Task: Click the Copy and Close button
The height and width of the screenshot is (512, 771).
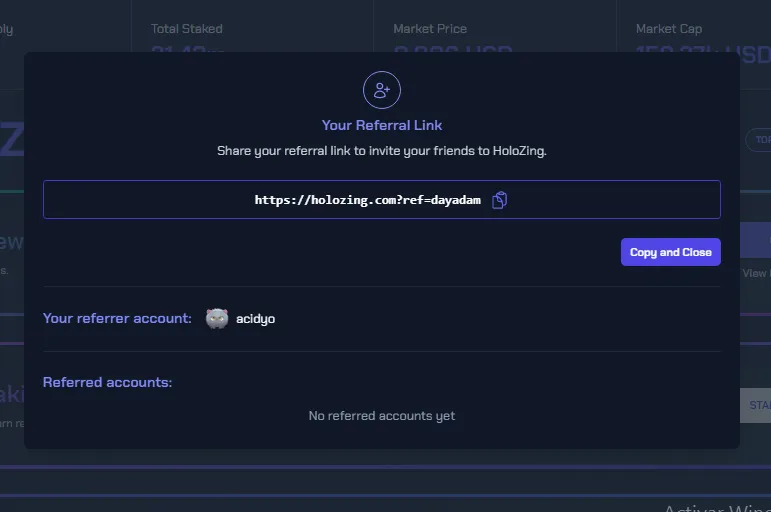Action: (671, 252)
